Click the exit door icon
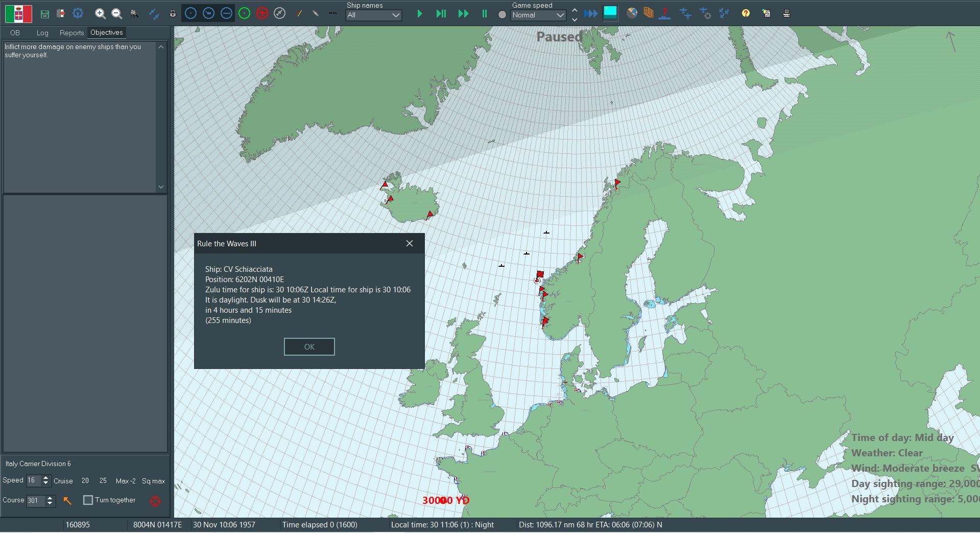980x533 pixels. [61, 14]
